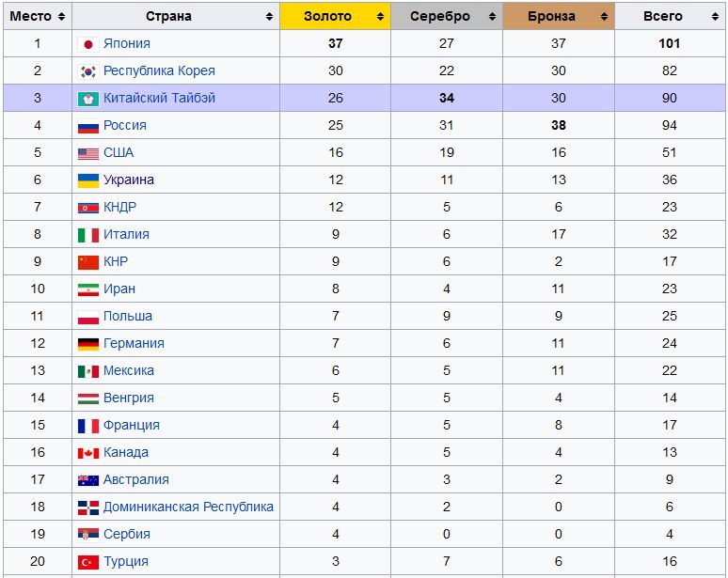The height and width of the screenshot is (578, 728).
Task: Click the Republic of Korea flag icon
Action: [88, 71]
